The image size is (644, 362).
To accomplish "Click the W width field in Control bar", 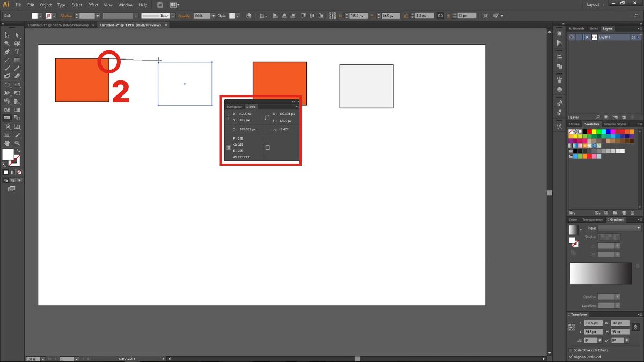I will (x=424, y=16).
